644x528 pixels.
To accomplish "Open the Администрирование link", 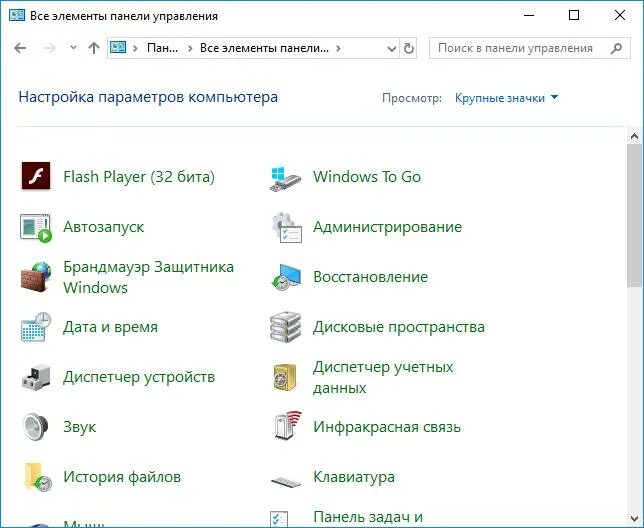I will (387, 227).
